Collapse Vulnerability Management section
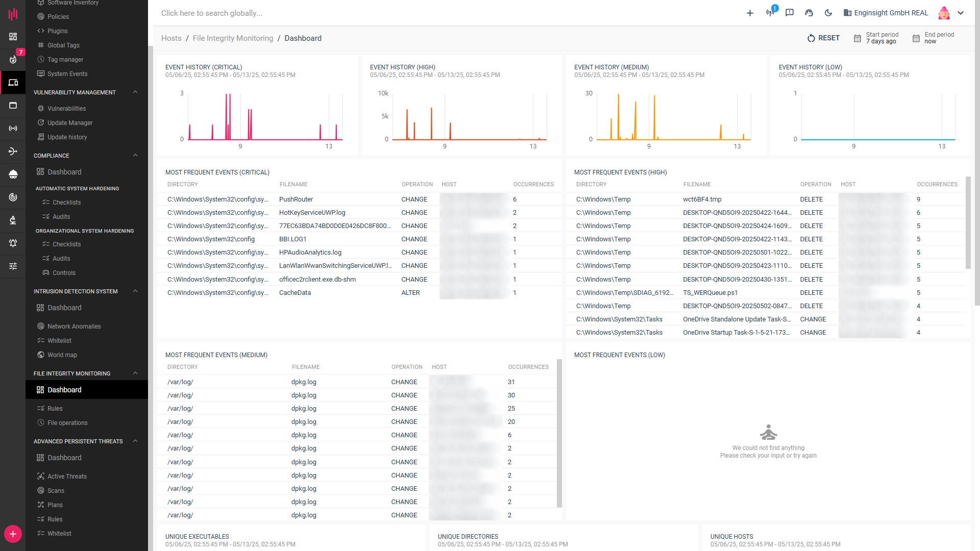 pos(135,92)
